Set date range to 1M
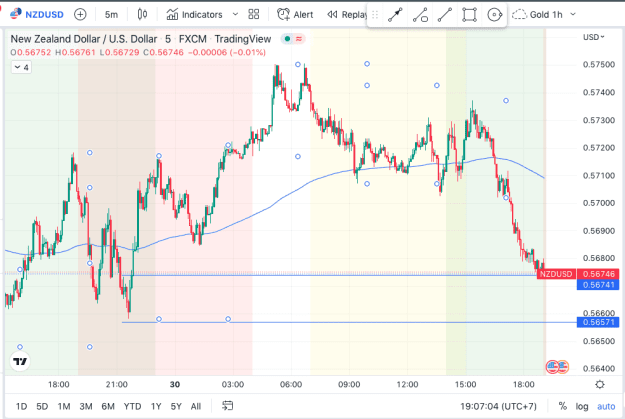The height and width of the screenshot is (419, 625). click(x=64, y=406)
